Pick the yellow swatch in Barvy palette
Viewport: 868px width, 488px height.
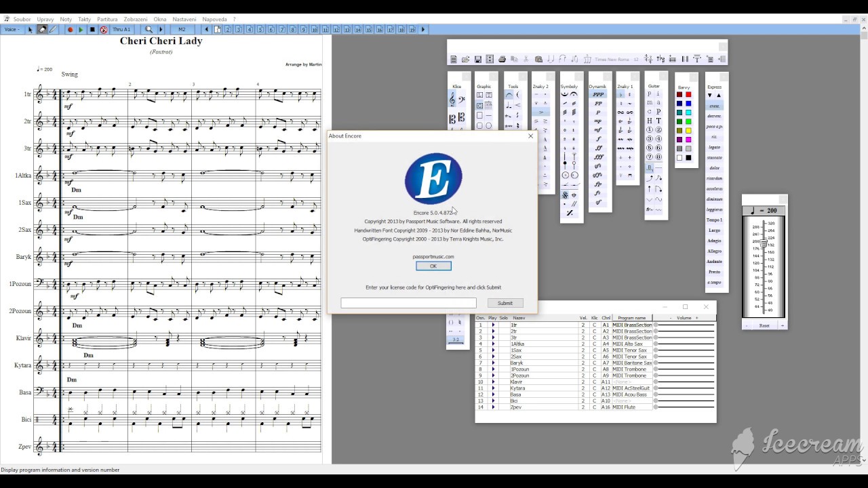688,130
